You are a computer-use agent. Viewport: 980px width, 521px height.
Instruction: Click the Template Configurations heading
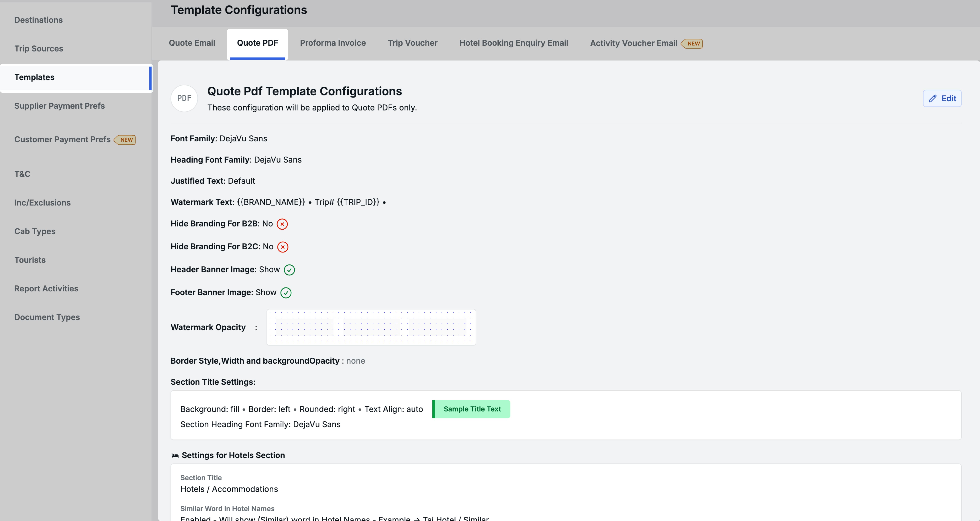point(239,10)
